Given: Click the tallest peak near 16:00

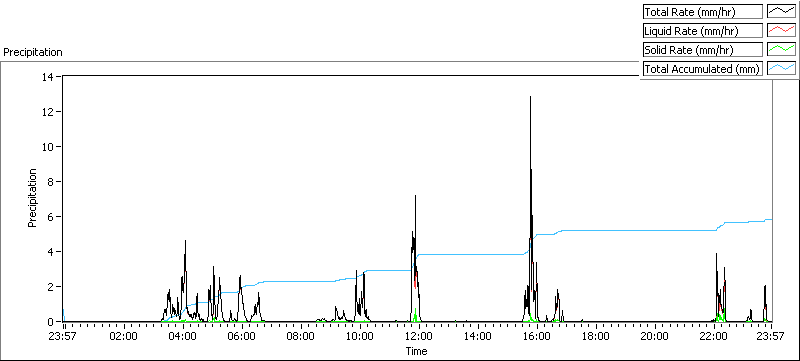Looking at the screenshot, I should [x=531, y=97].
